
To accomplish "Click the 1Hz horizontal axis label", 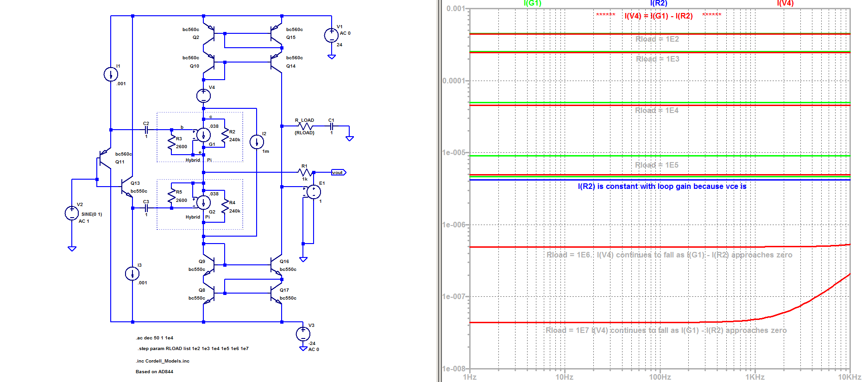I will click(x=470, y=377).
